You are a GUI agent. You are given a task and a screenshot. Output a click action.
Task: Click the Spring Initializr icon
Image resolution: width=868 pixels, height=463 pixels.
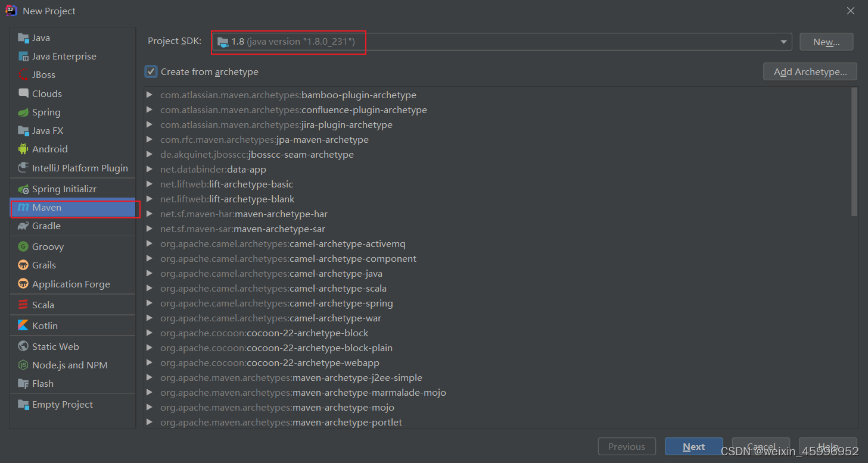[23, 189]
